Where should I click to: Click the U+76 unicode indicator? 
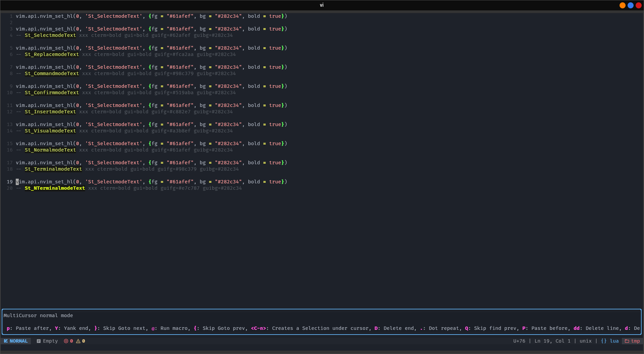pos(519,341)
